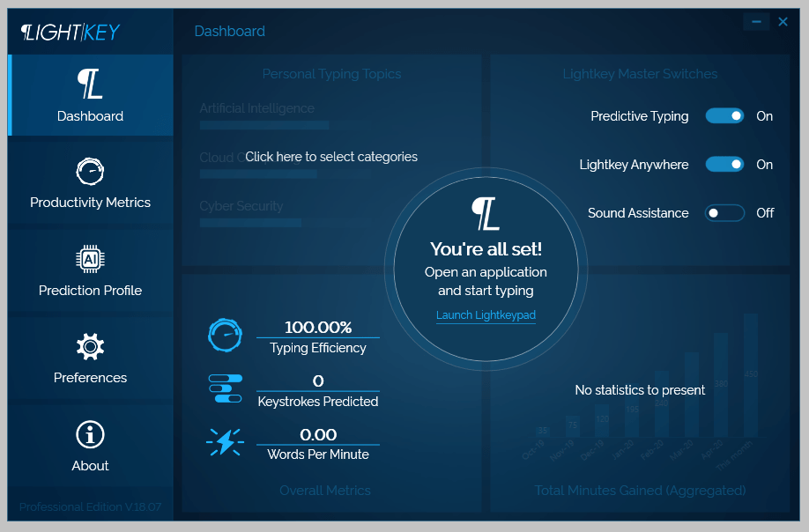Image resolution: width=809 pixels, height=532 pixels.
Task: Click the Keystrokes Predicted bars icon
Action: click(x=225, y=388)
